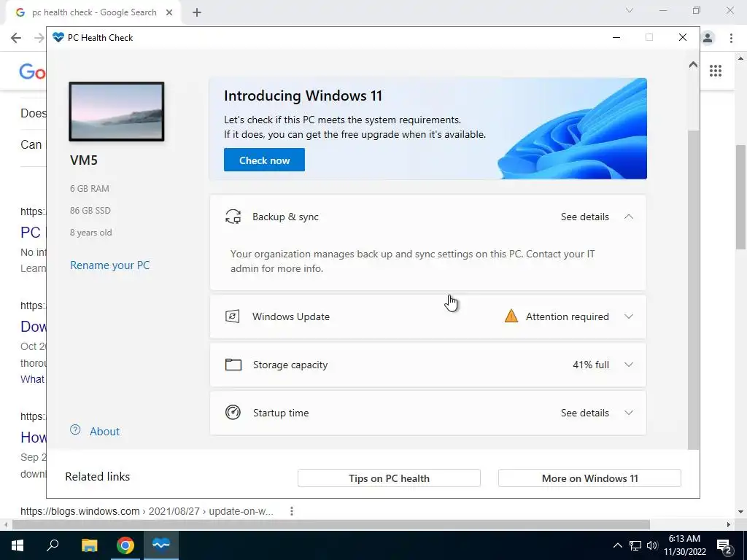Click the 41% full storage value
Image resolution: width=747 pixels, height=560 pixels.
(x=591, y=365)
